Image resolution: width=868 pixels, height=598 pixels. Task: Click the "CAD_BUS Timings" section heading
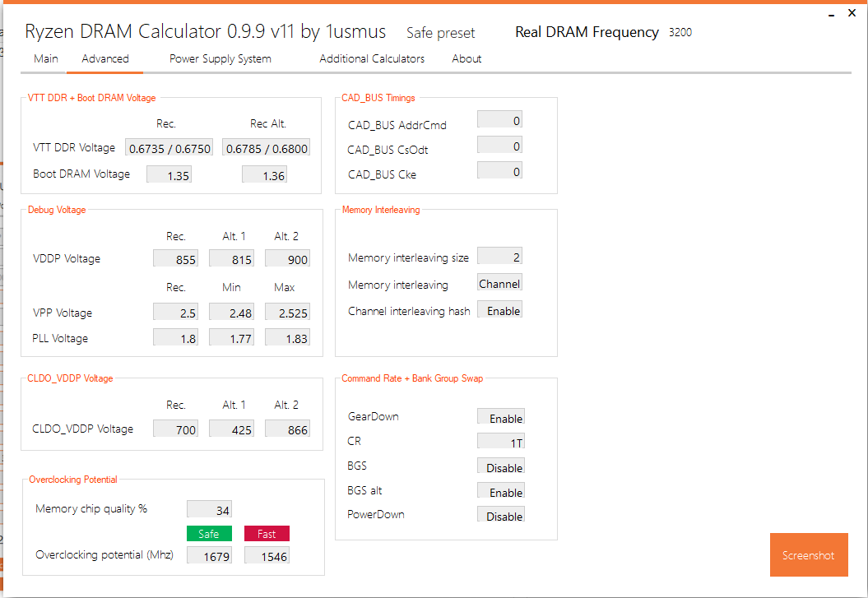click(378, 98)
